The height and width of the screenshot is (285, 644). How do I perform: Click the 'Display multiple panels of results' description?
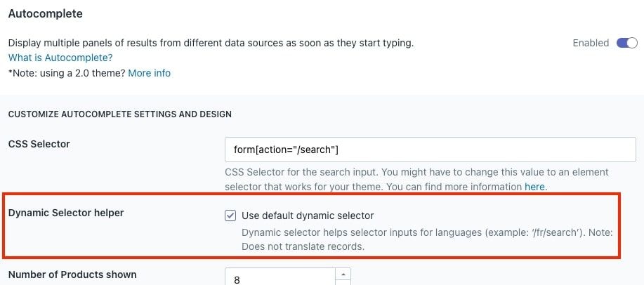(x=211, y=43)
